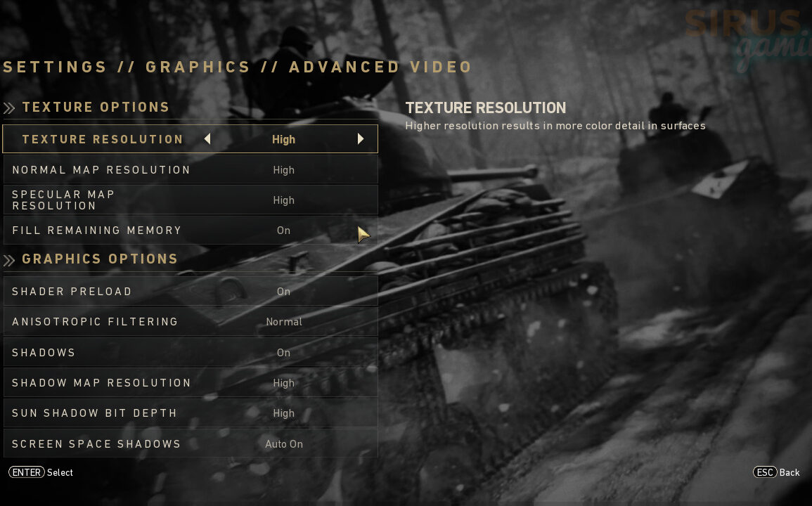Click the Settings Graphics Advanced Video breadcrumb
The height and width of the screenshot is (506, 812).
coord(237,67)
